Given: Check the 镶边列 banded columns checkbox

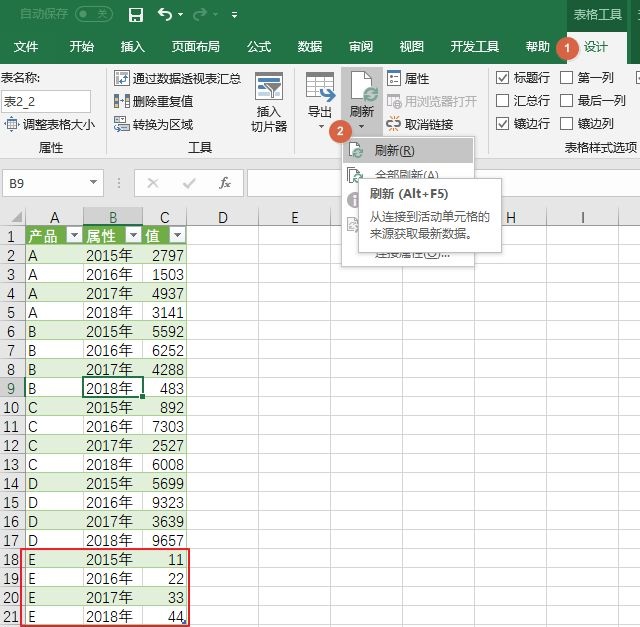Looking at the screenshot, I should [x=566, y=123].
